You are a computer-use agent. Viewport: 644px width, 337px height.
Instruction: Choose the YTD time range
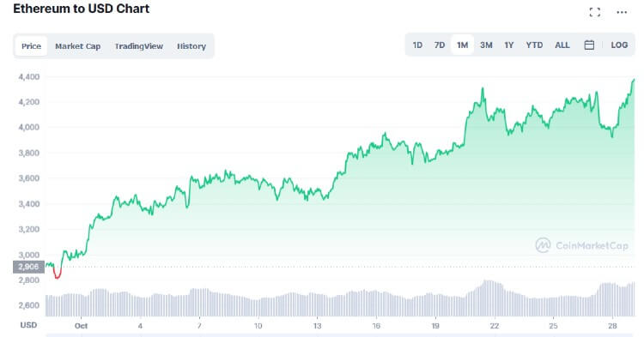point(534,45)
